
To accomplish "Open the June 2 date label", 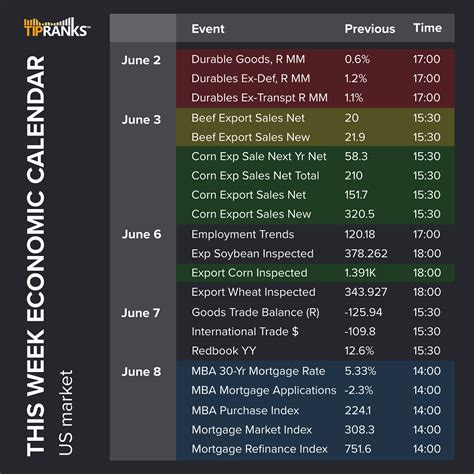I will click(x=141, y=60).
